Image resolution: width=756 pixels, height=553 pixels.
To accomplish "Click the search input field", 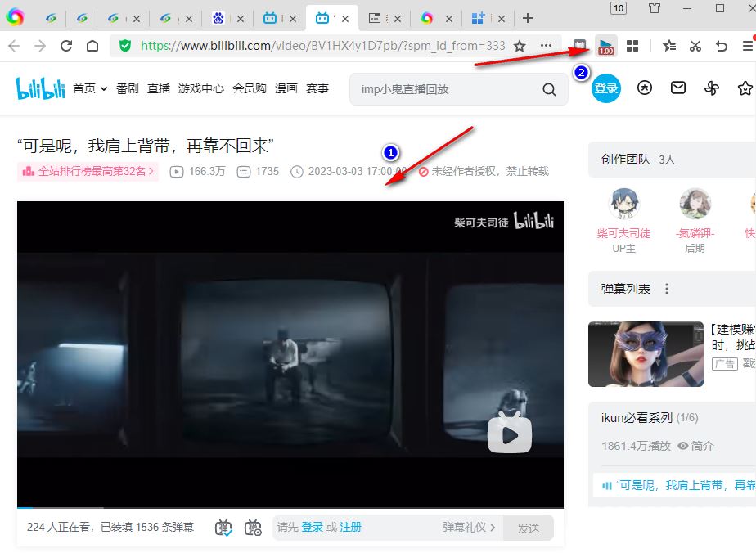I will (448, 89).
